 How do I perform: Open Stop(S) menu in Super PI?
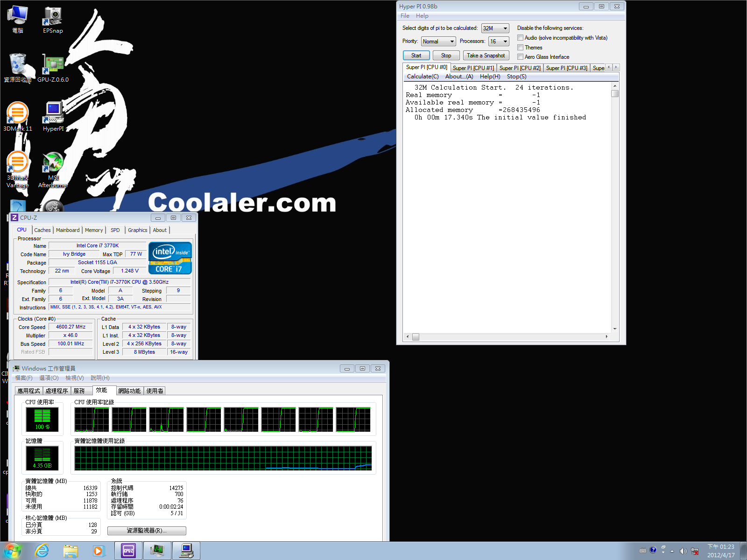tap(517, 77)
